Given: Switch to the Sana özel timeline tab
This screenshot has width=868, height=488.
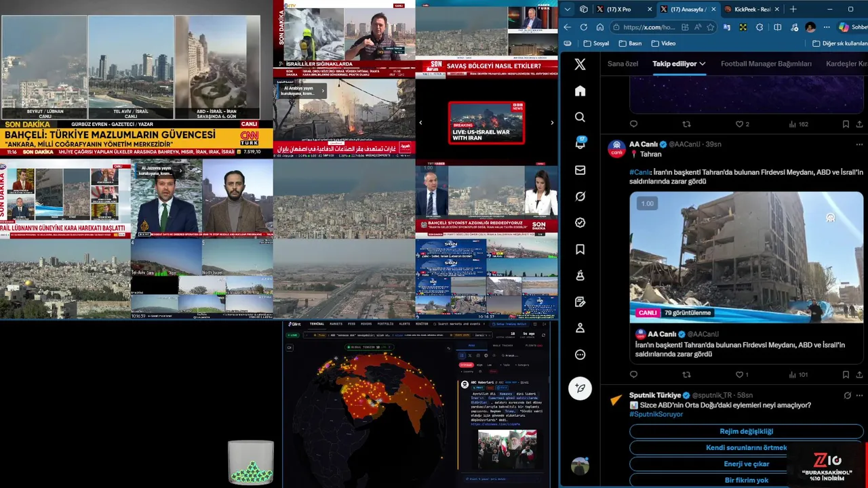Looking at the screenshot, I should (x=623, y=64).
